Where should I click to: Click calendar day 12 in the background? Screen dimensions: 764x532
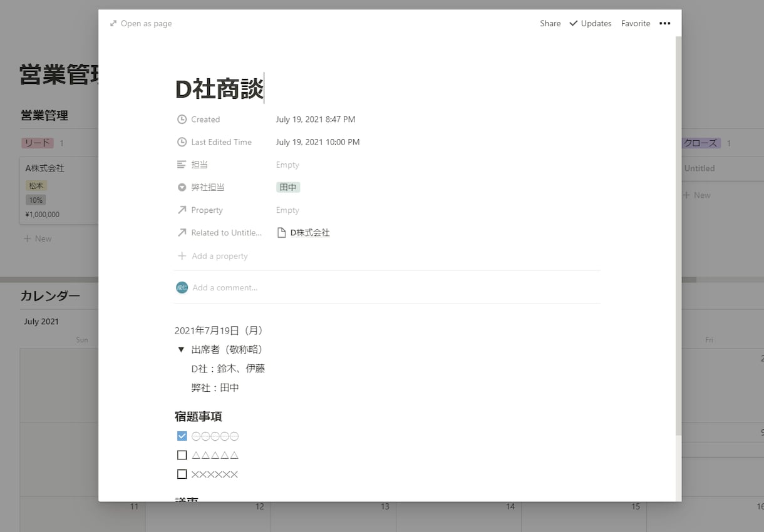[260, 506]
